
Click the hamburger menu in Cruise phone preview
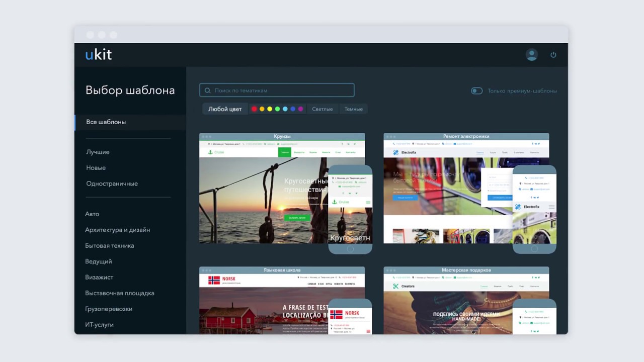pos(368,202)
